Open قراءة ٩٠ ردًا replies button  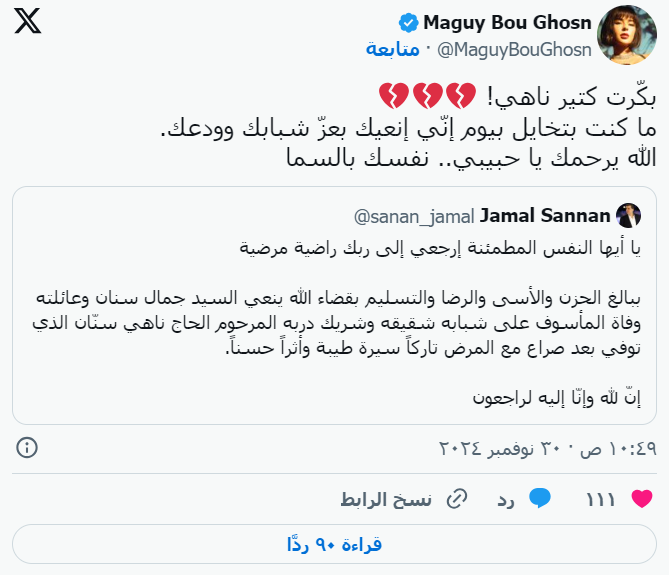click(334, 545)
